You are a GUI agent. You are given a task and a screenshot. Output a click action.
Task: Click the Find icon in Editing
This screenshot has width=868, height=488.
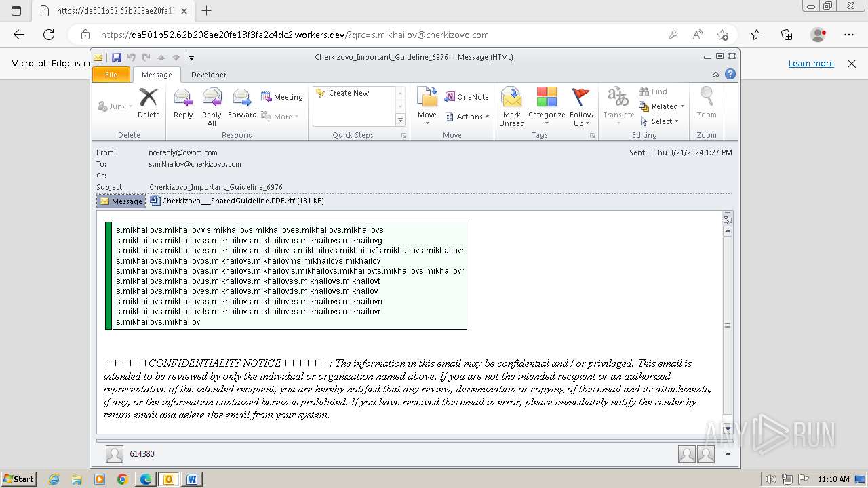(x=653, y=91)
